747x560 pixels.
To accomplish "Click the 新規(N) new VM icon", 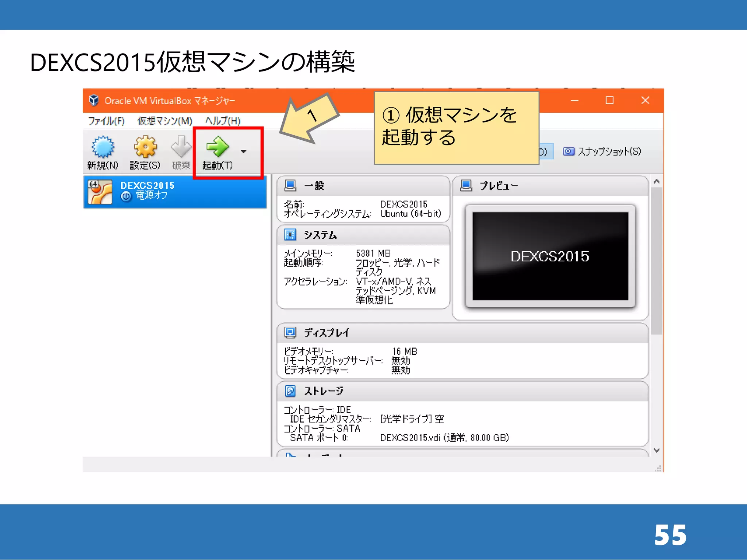I will (x=103, y=147).
